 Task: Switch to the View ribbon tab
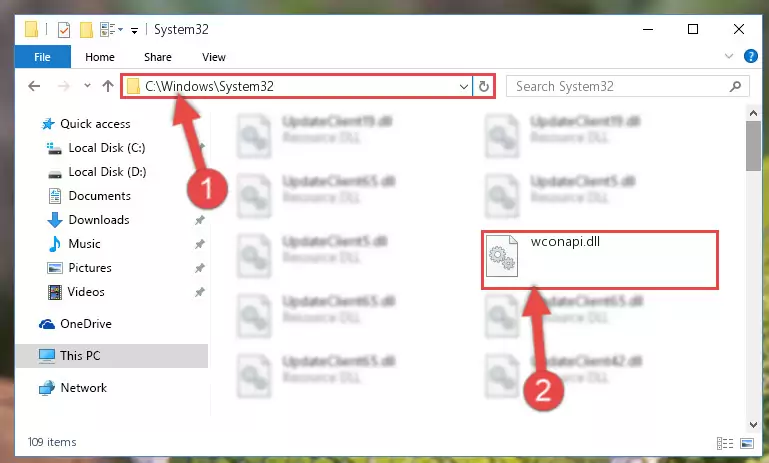(x=214, y=57)
